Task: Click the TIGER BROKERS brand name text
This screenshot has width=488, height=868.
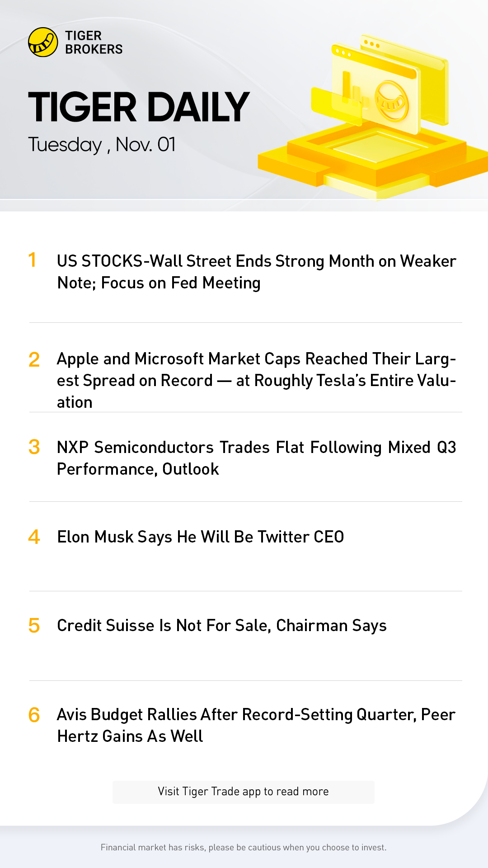Action: (x=94, y=42)
